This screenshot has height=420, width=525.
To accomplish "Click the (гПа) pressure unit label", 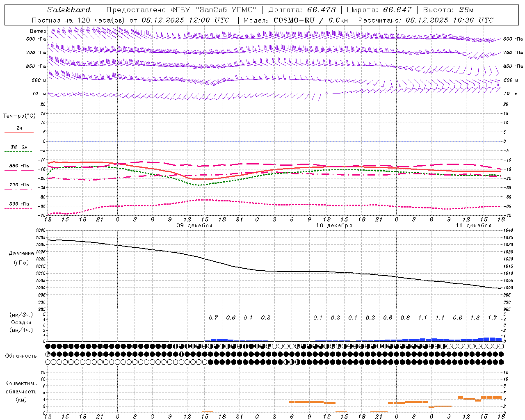I will coord(21,262).
